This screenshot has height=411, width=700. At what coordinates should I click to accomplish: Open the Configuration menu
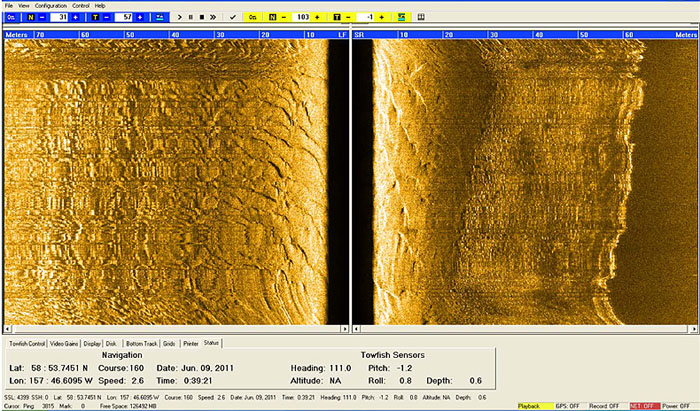tap(51, 6)
